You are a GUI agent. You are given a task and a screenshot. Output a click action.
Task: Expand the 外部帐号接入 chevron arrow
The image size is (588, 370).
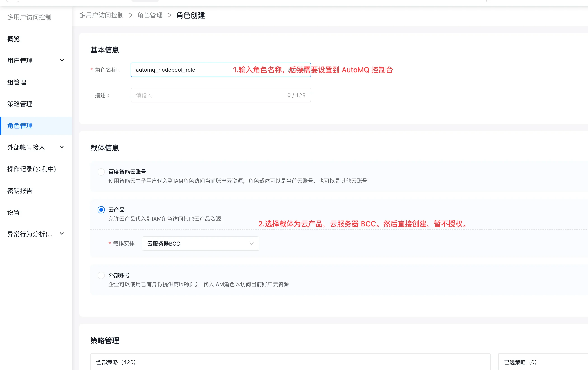pos(62,147)
